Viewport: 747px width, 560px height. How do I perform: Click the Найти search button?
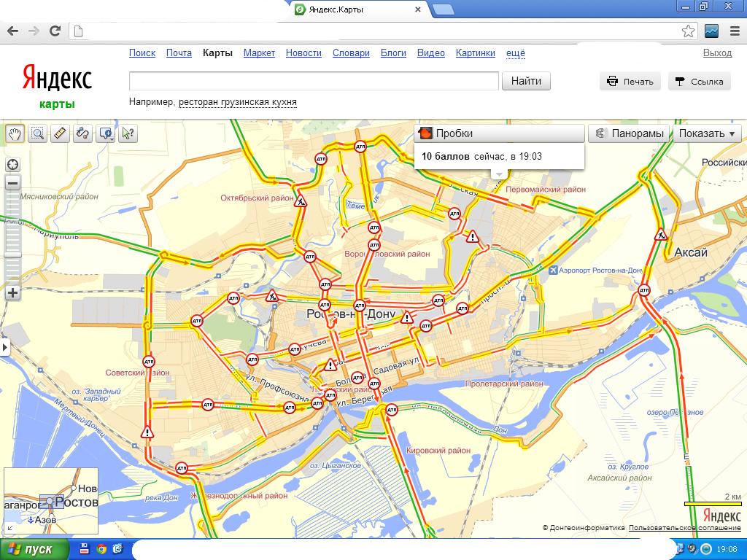coord(526,81)
